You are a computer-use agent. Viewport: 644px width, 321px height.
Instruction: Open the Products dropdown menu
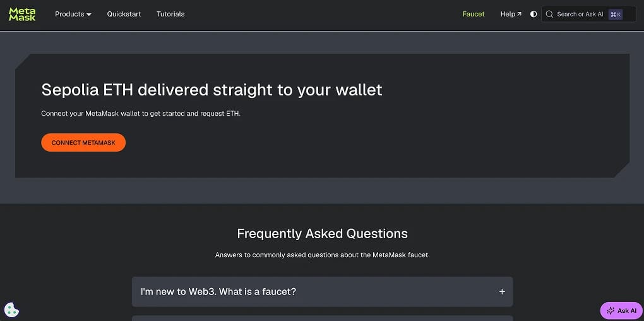point(73,14)
